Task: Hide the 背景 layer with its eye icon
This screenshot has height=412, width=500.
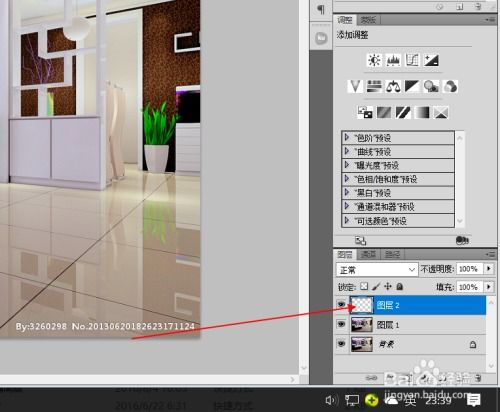Action: (x=341, y=344)
